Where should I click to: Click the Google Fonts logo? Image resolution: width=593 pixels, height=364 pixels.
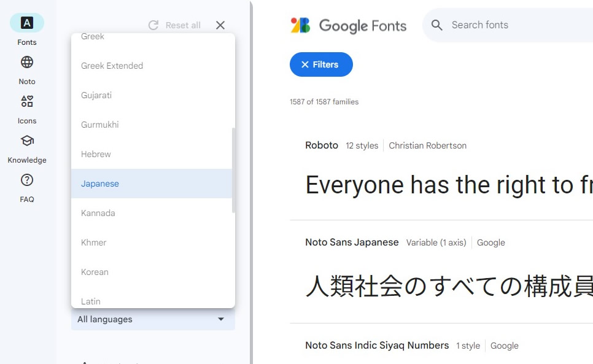(348, 26)
